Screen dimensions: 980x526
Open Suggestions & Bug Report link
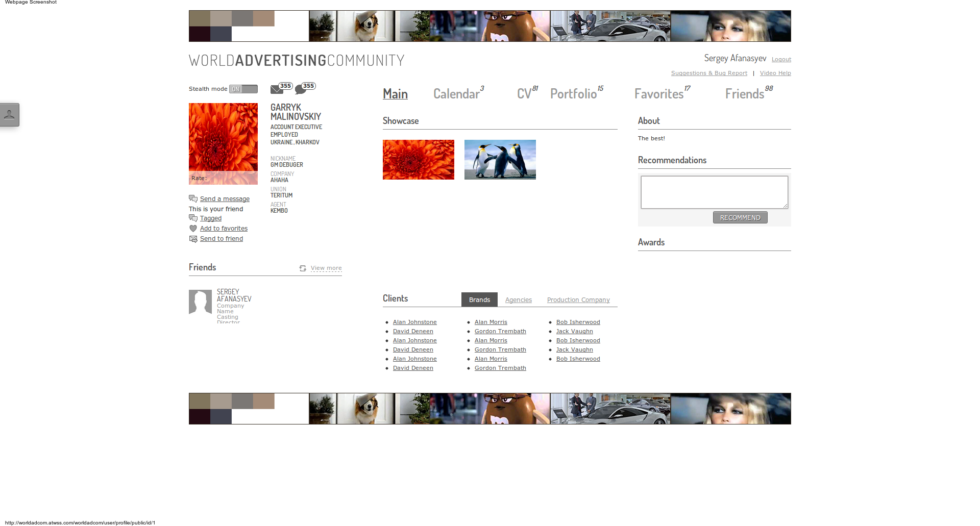(x=709, y=73)
